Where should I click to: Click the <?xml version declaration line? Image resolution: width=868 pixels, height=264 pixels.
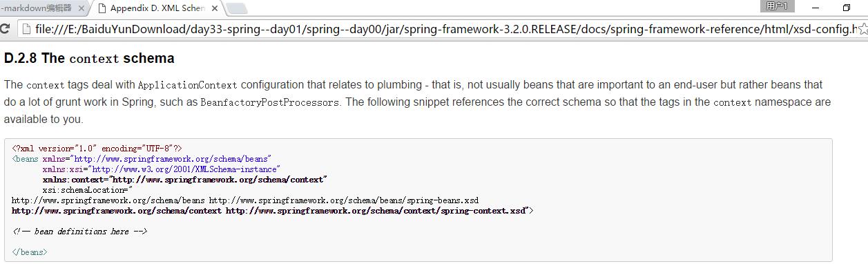click(97, 149)
